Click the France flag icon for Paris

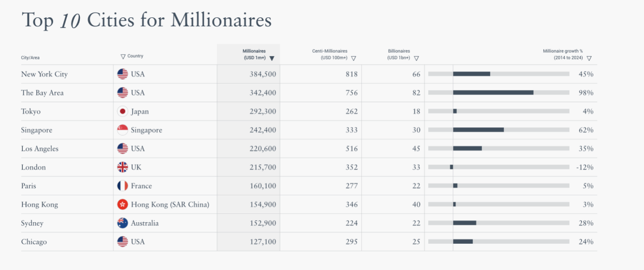[x=123, y=186]
